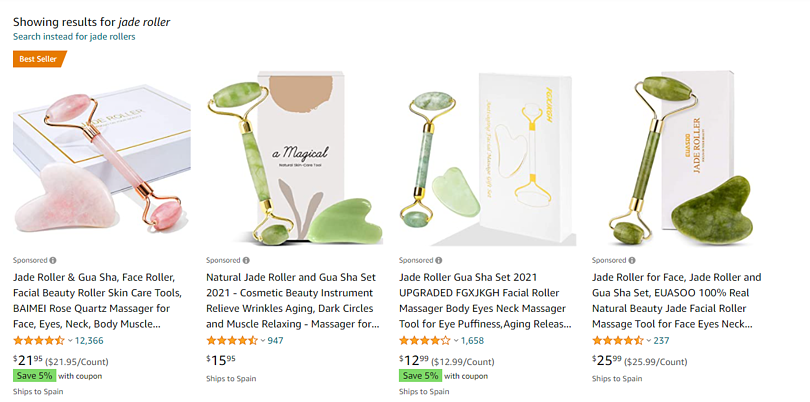The image size is (810, 402).
Task: Expand rating dropdown arrow beside 947 reviews
Action: click(263, 341)
